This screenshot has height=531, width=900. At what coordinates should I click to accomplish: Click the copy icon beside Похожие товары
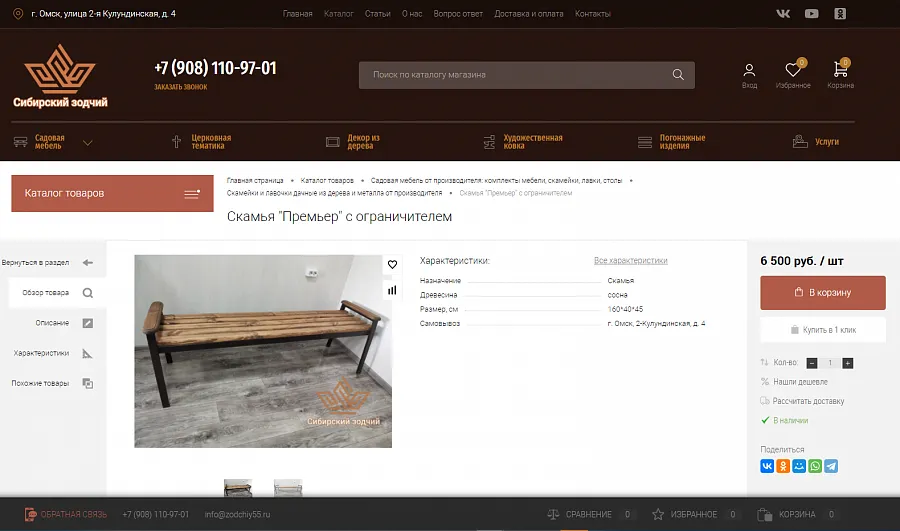tap(87, 383)
